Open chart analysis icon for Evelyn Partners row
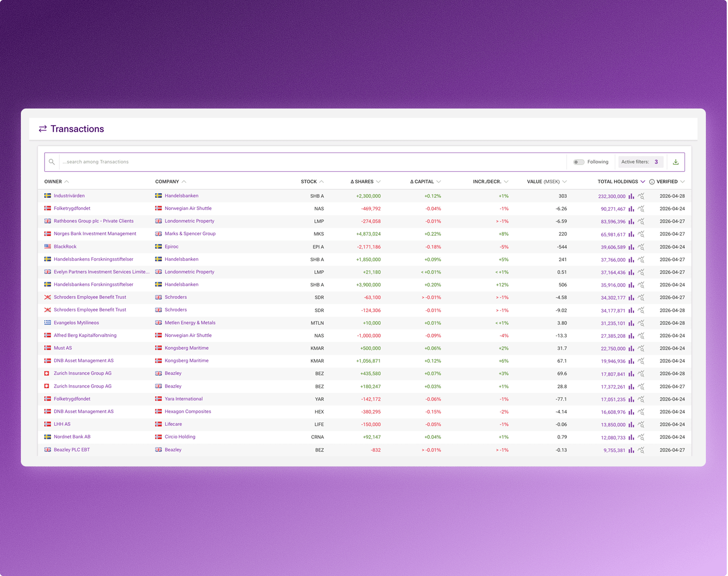This screenshot has width=728, height=576. click(641, 272)
